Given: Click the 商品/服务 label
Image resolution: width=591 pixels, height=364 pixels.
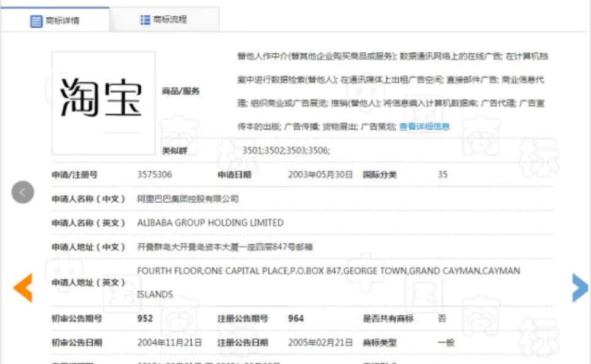Looking at the screenshot, I should point(181,91).
